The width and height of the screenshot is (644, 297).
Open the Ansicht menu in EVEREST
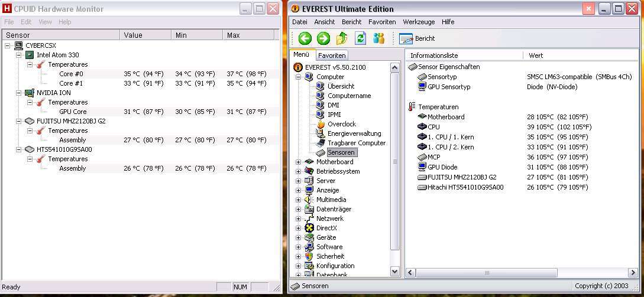click(x=325, y=22)
